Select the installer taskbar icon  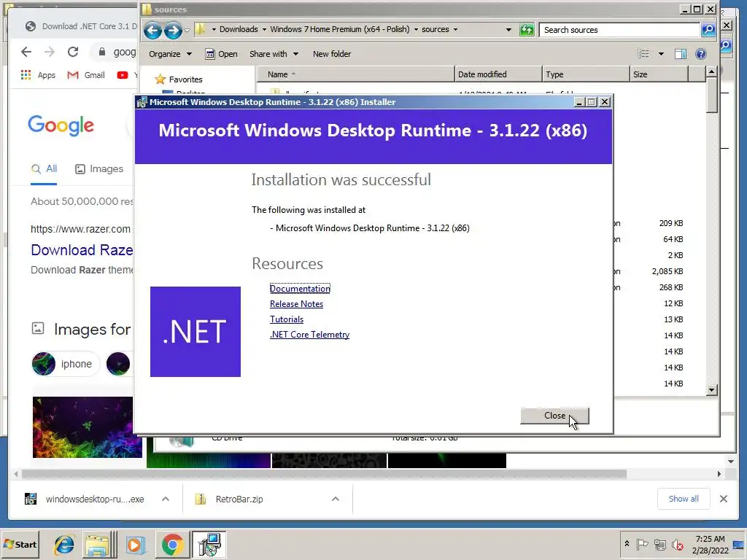pyautogui.click(x=209, y=545)
